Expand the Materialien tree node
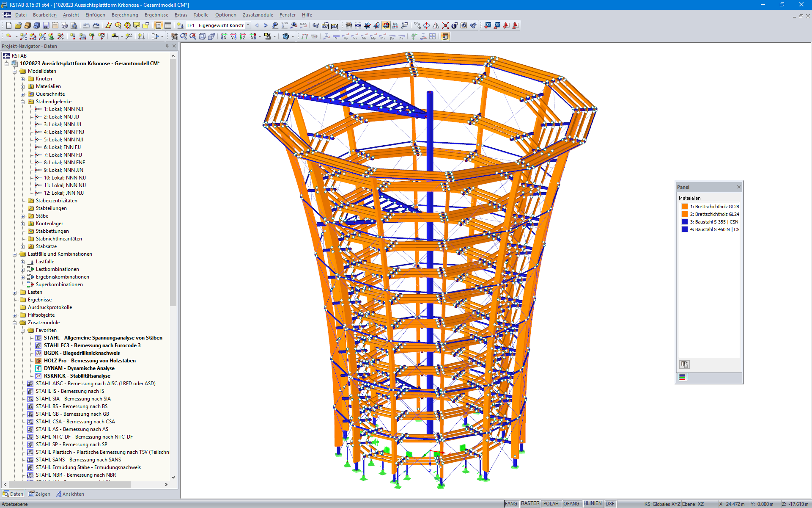 [23, 87]
